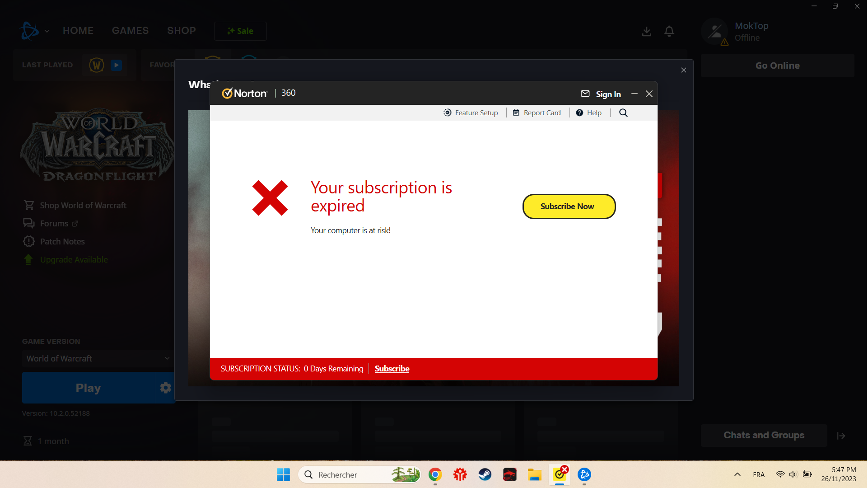Screen dimensions: 868x488
Task: Open the Wi-Fi network tray icon
Action: click(780, 475)
